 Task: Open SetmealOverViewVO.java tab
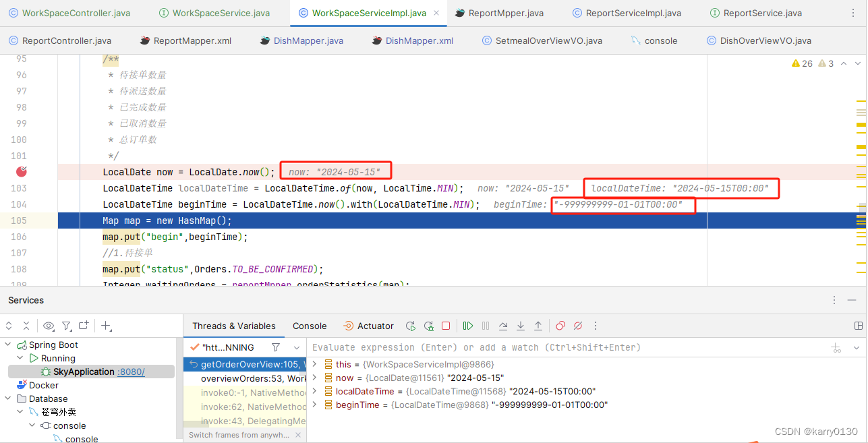click(542, 40)
